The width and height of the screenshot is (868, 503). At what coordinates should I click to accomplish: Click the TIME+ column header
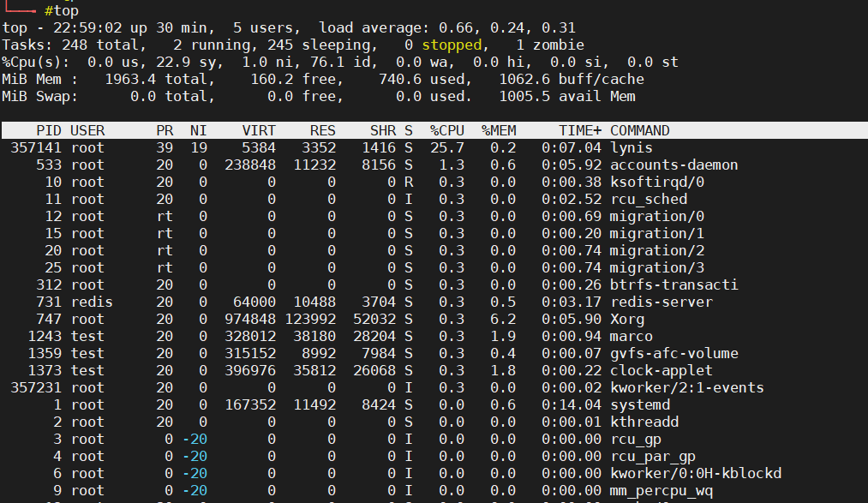[579, 130]
